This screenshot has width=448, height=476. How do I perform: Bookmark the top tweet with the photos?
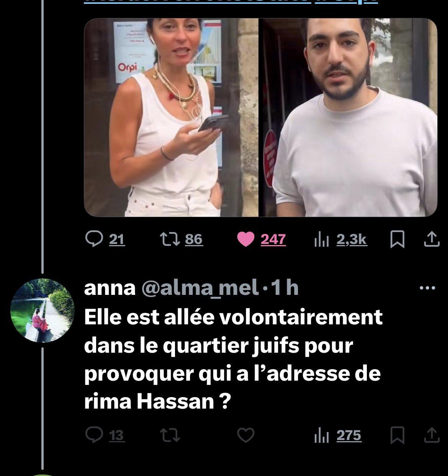click(x=397, y=240)
